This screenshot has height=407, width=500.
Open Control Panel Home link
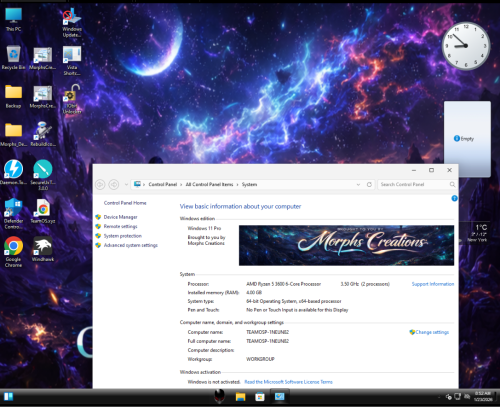(125, 203)
